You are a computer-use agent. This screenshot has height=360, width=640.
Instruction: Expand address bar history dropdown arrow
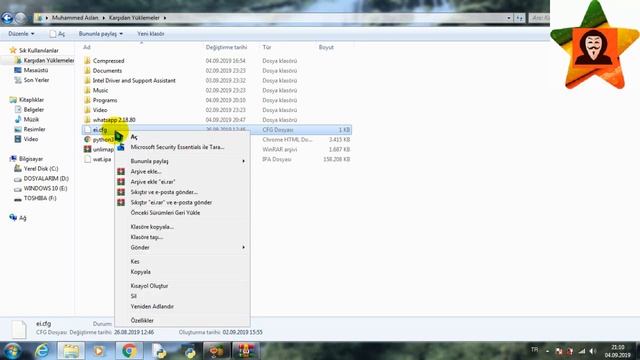509,18
